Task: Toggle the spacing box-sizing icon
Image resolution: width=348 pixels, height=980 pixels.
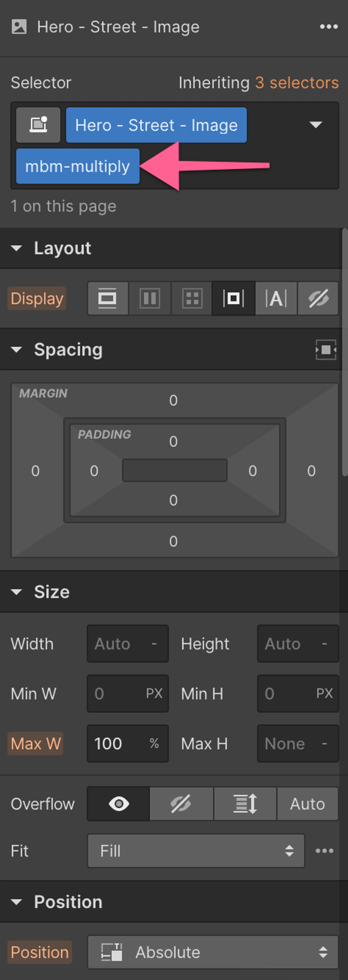Action: pyautogui.click(x=326, y=350)
